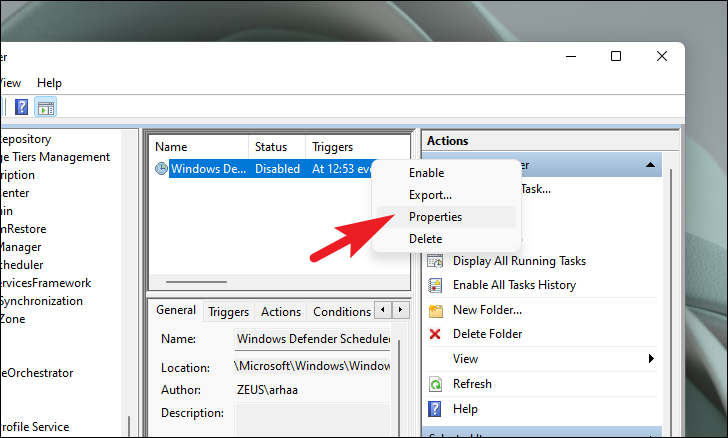The image size is (728, 438).
Task: Select the ervicesFramework tree item
Action: coord(46,283)
